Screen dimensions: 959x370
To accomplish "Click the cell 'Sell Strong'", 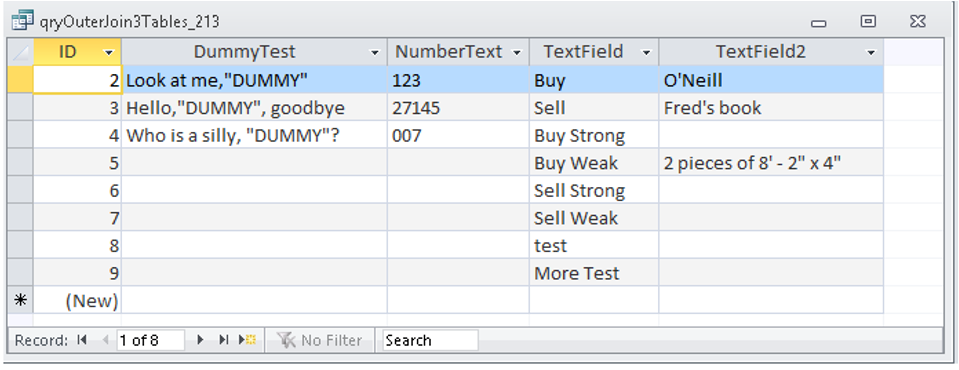I will pyautogui.click(x=594, y=190).
